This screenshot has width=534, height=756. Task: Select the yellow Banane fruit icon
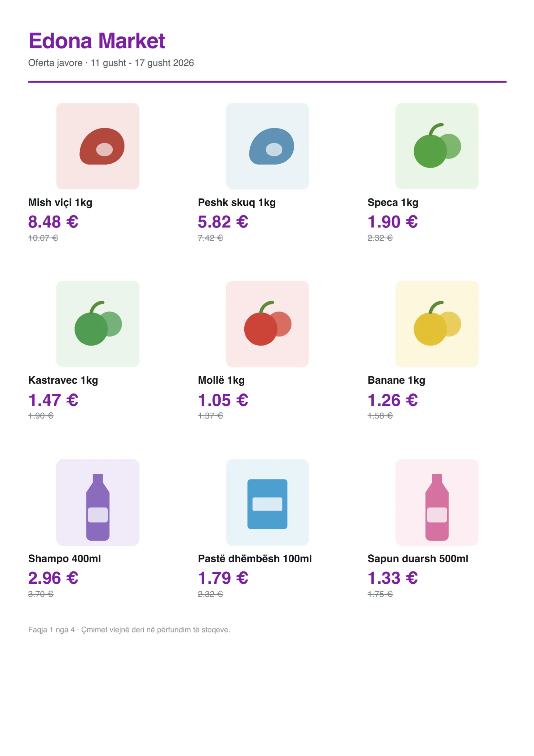pyautogui.click(x=437, y=324)
